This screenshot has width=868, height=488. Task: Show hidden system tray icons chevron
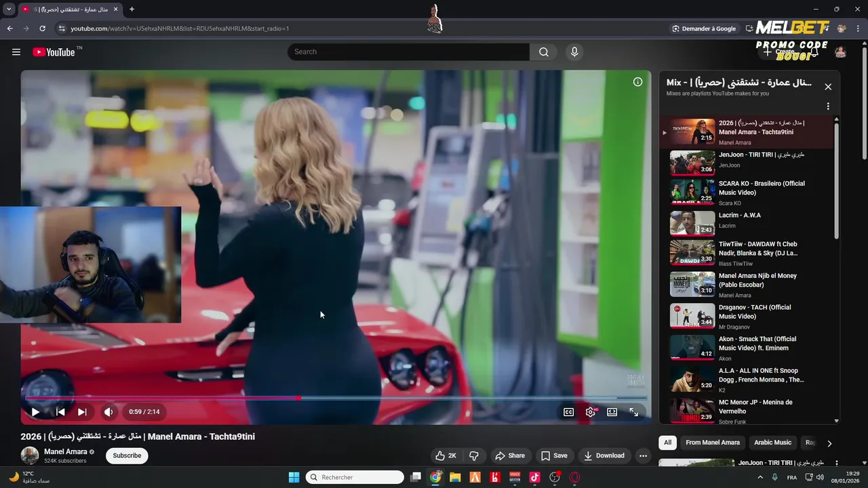762,477
